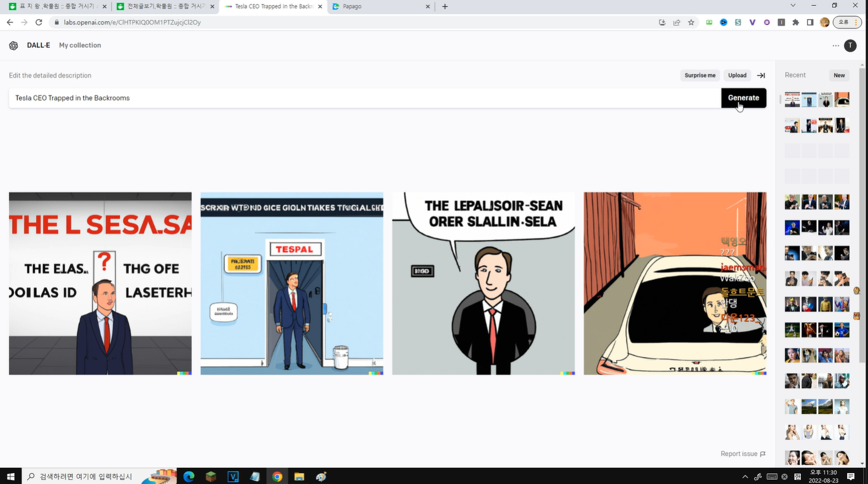Go back to the previous page
Screen dimensions: 868x484
[x=10, y=23]
